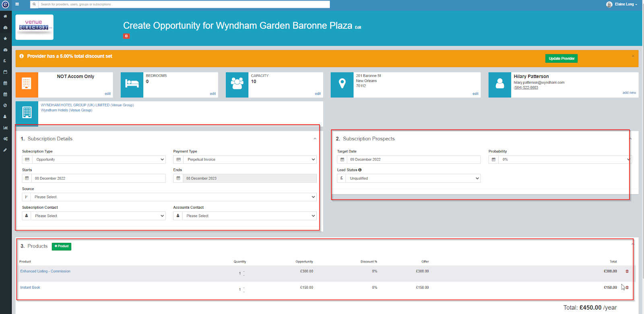Click edit on the address tile
644x314 pixels.
(x=475, y=94)
